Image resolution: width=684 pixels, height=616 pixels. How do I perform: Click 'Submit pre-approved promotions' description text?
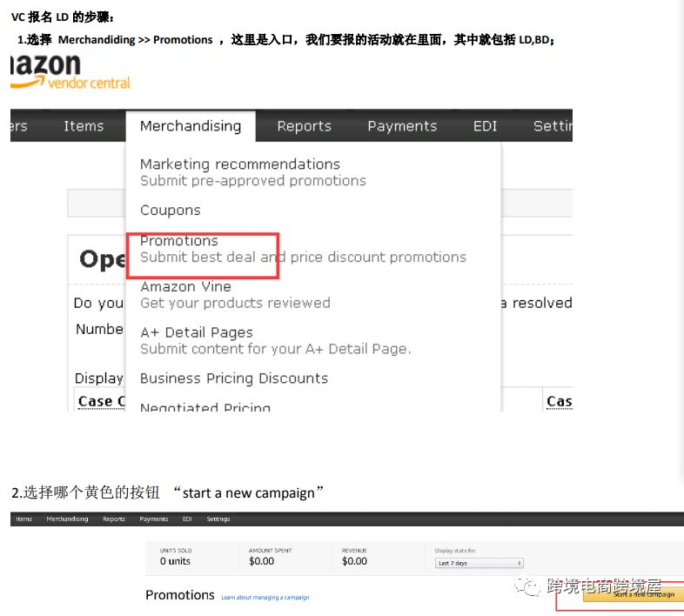253,181
